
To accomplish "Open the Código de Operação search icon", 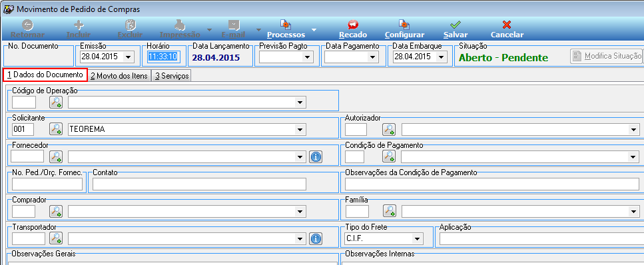I will click(x=56, y=103).
